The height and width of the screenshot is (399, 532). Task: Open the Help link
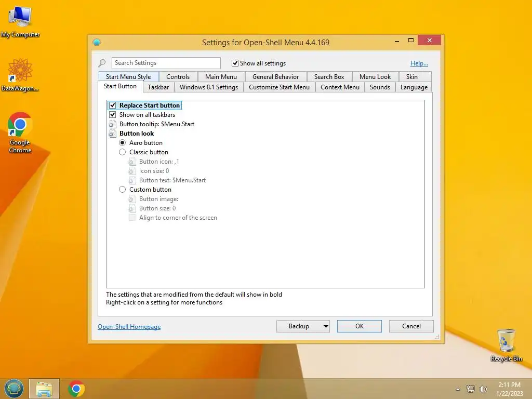pos(419,63)
